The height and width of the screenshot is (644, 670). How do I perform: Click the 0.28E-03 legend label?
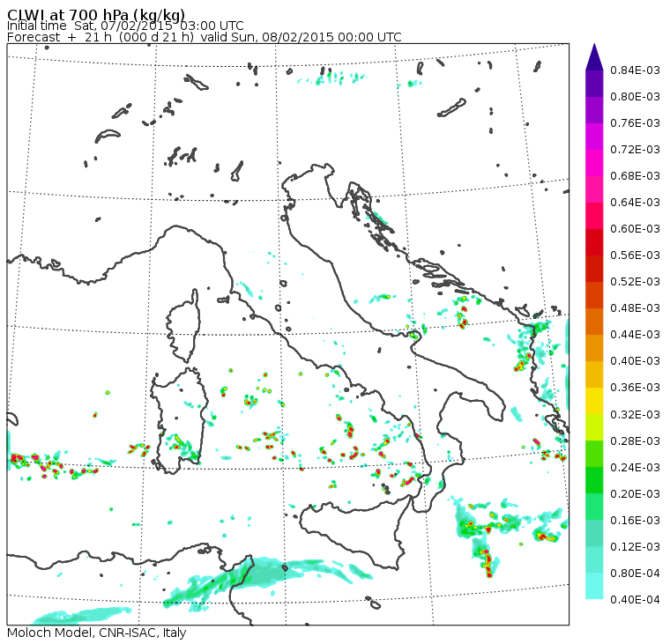tap(635, 441)
